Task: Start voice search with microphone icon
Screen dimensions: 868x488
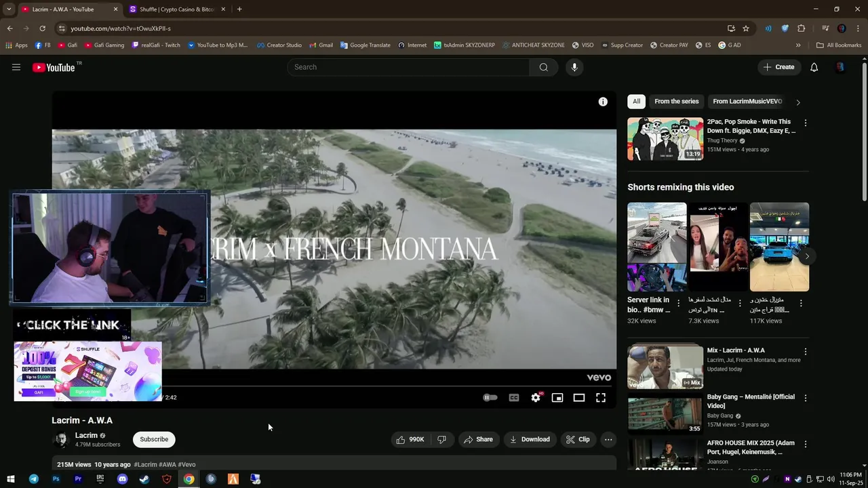Action: point(574,67)
